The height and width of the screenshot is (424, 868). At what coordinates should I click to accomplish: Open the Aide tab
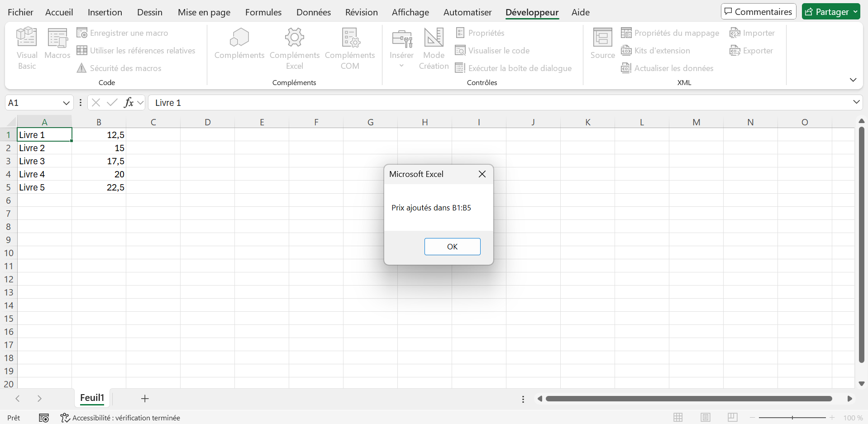[581, 12]
